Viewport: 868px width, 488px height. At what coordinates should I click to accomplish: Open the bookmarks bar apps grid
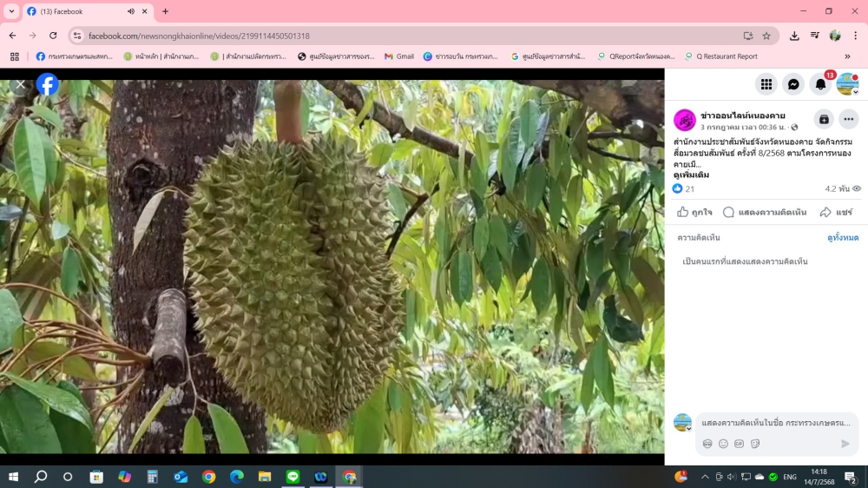(15, 56)
